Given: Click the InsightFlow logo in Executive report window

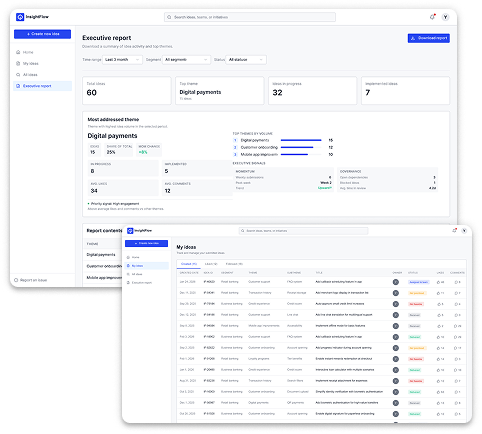Looking at the screenshot, I should tap(20, 17).
